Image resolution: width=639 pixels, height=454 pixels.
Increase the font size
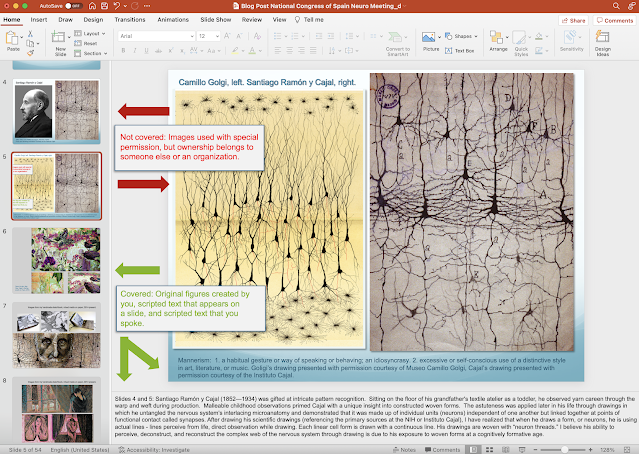(227, 36)
